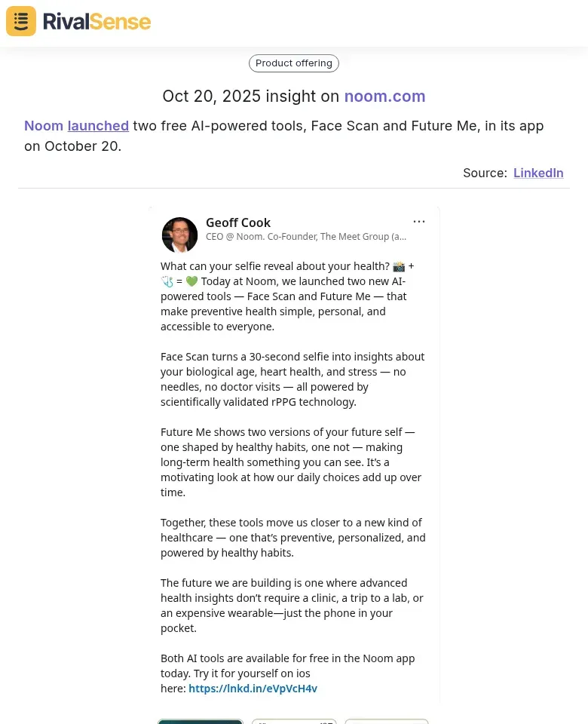Viewport: 588px width, 724px height.
Task: Open the post's three-dot options menu
Action: pyautogui.click(x=419, y=222)
